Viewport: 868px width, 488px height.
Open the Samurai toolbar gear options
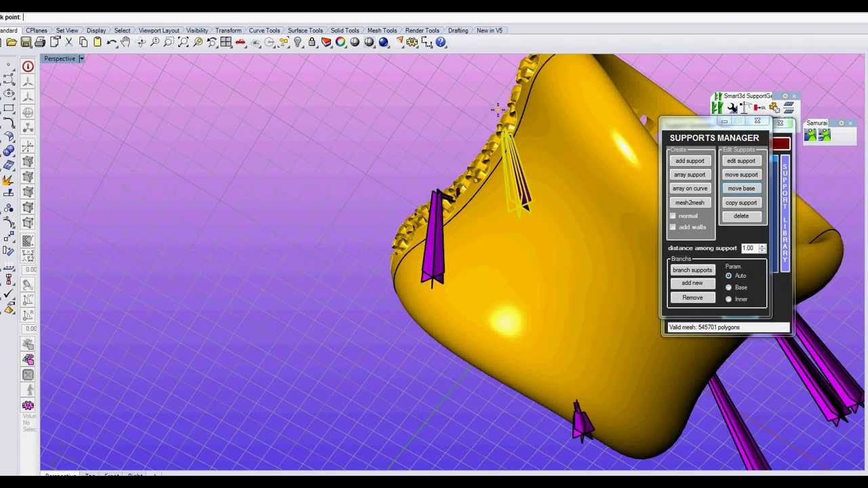pyautogui.click(x=842, y=123)
